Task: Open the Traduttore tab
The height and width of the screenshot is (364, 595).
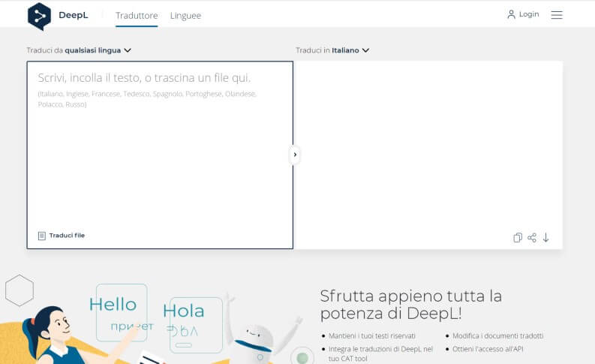Action: (137, 16)
